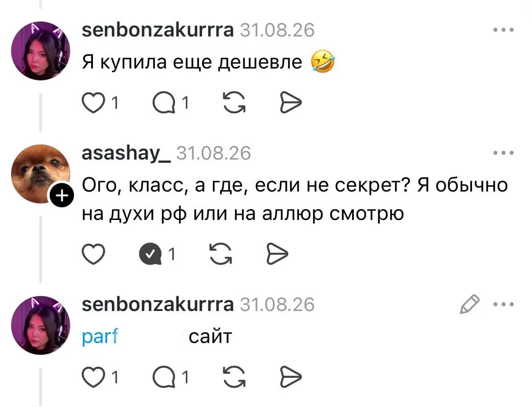Repost asashay_'s comment
This screenshot has height=407, width=532.
(x=221, y=253)
